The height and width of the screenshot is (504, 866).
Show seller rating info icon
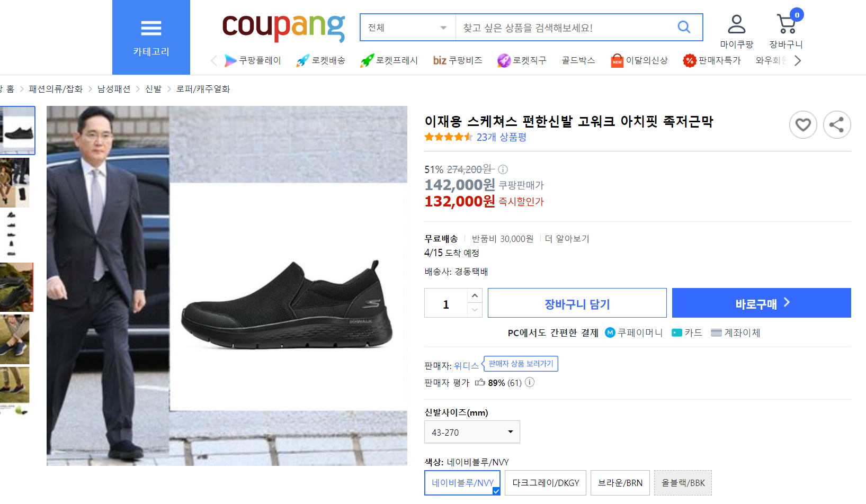point(530,382)
